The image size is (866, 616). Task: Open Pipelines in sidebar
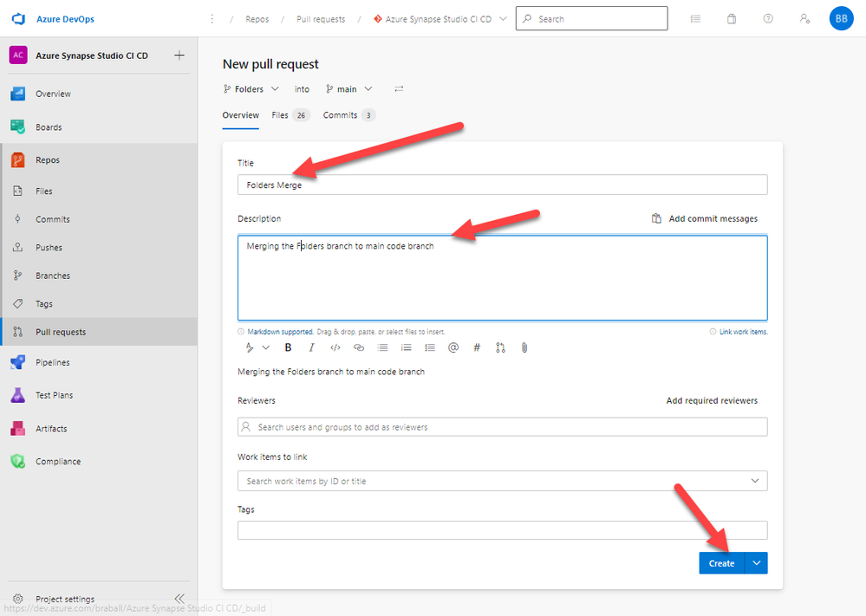53,362
